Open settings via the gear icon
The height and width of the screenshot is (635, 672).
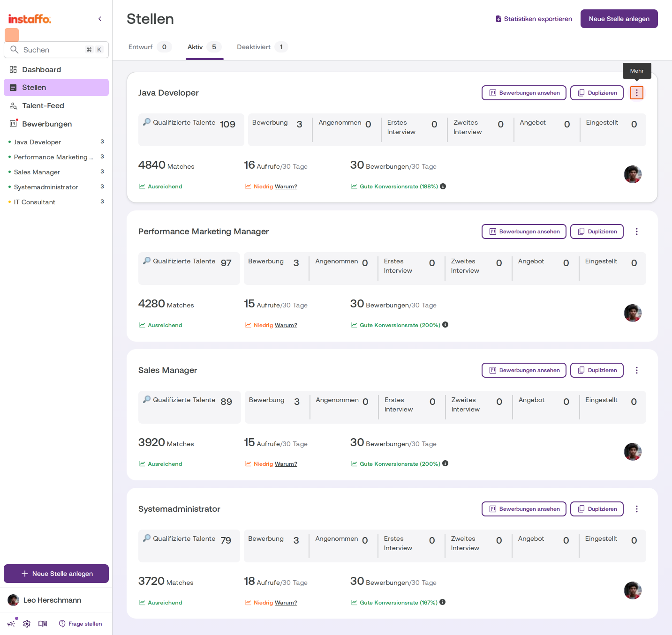[x=27, y=624]
